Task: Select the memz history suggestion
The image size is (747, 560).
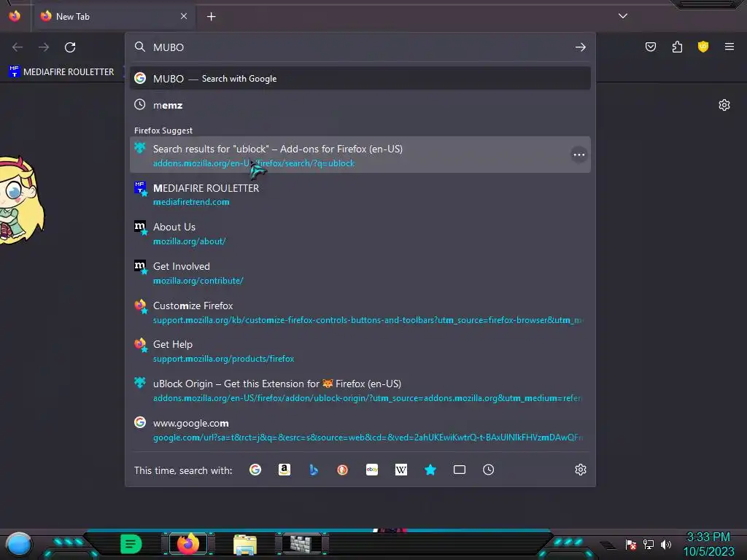Action: 360,105
